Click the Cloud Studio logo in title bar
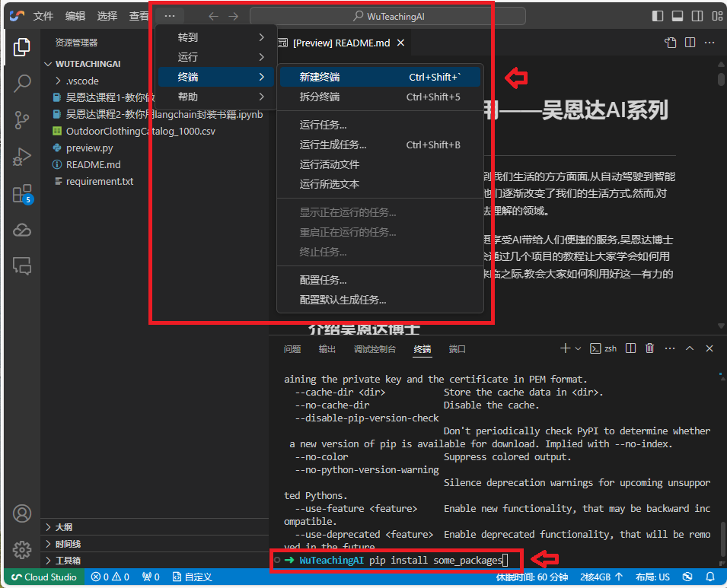 point(17,16)
